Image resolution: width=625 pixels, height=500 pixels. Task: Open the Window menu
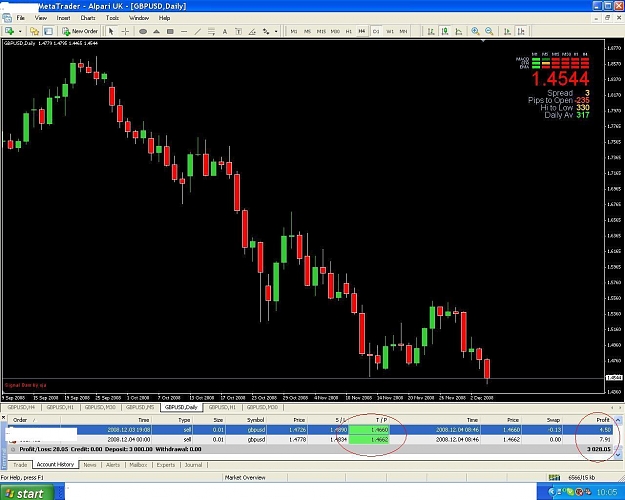tap(139, 18)
